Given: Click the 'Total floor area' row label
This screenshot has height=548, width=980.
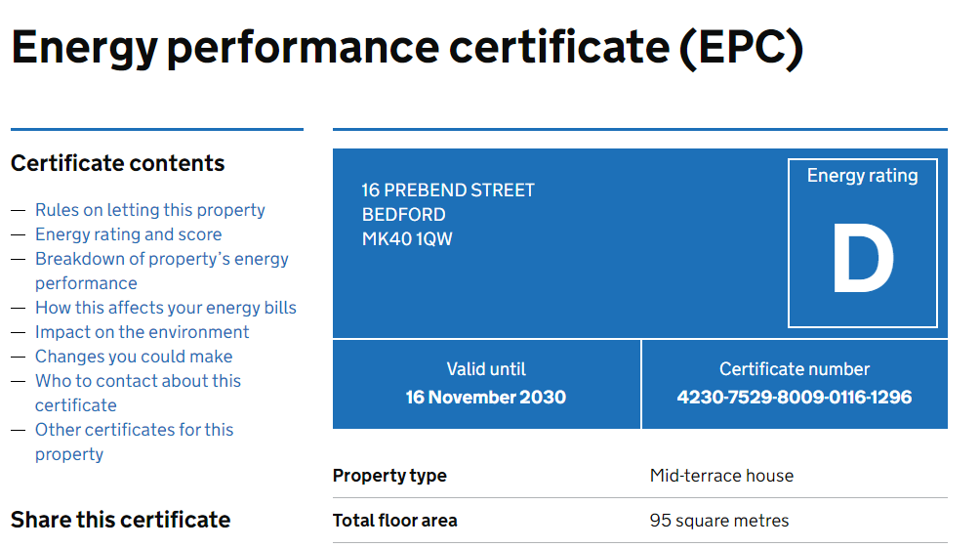Looking at the screenshot, I should [x=394, y=521].
